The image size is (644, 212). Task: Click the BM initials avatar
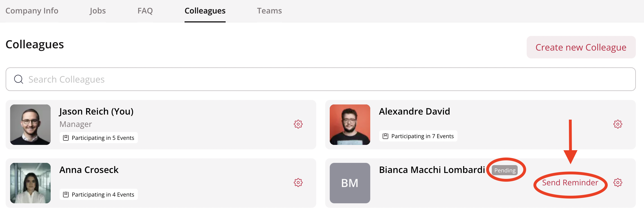(350, 183)
